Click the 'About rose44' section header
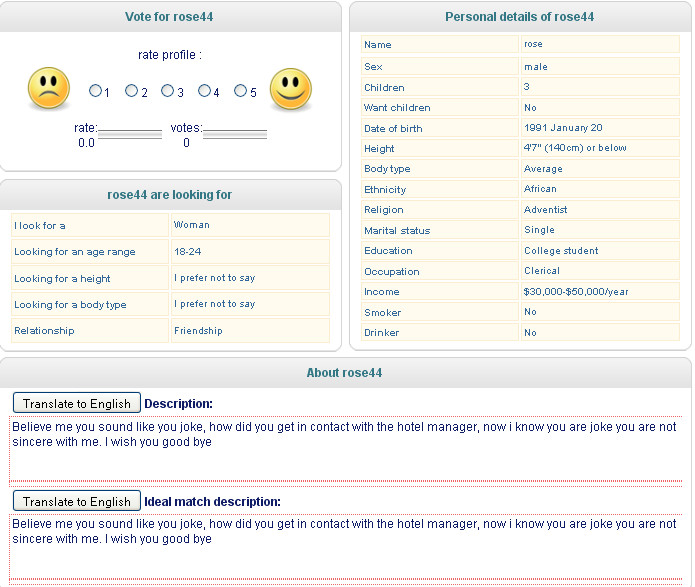The image size is (695, 587). point(344,373)
